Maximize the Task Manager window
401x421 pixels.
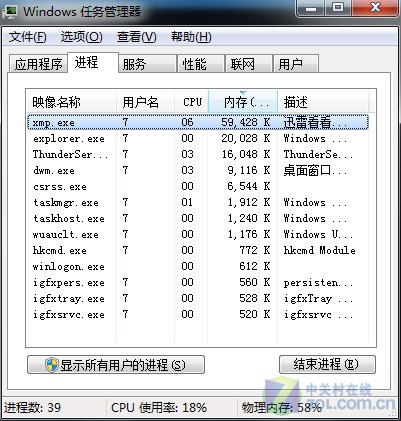(x=338, y=8)
